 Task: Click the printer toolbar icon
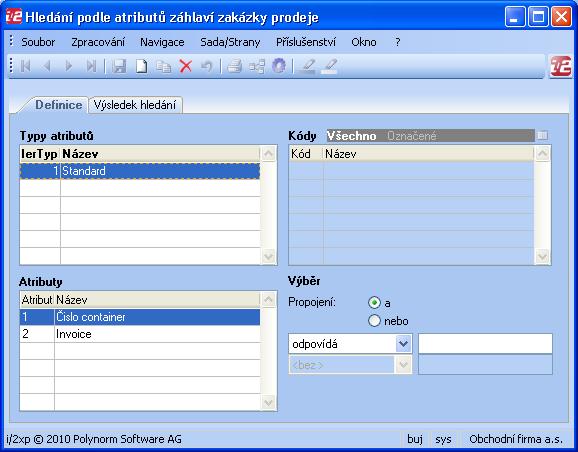point(234,66)
